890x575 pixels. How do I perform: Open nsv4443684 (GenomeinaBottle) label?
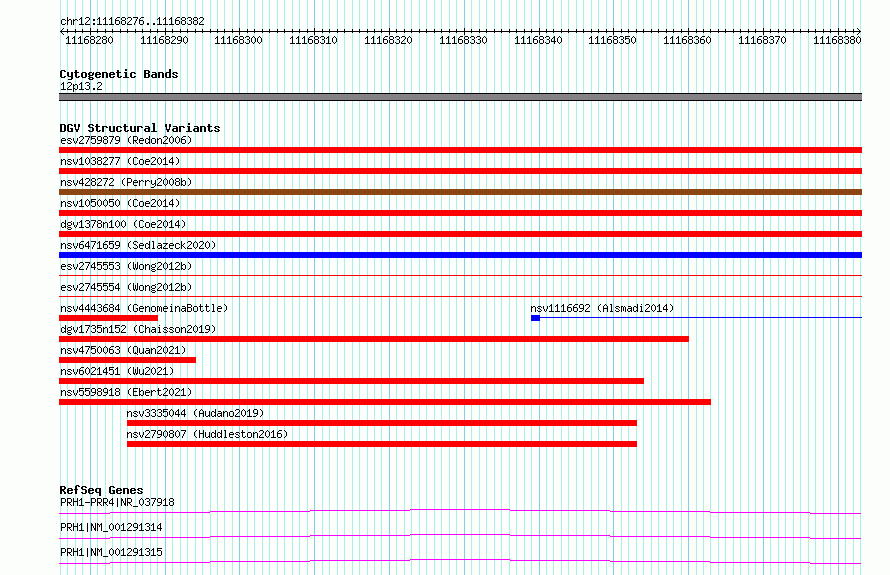pos(144,308)
